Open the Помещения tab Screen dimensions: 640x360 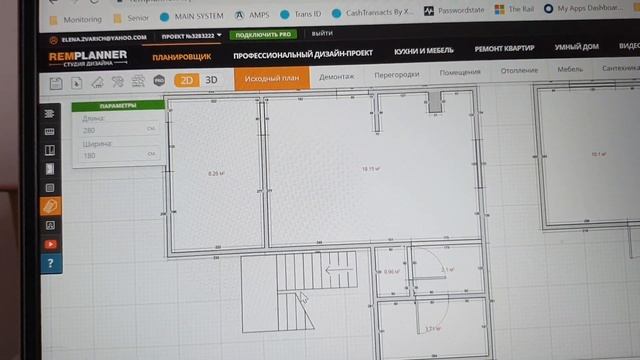click(460, 72)
